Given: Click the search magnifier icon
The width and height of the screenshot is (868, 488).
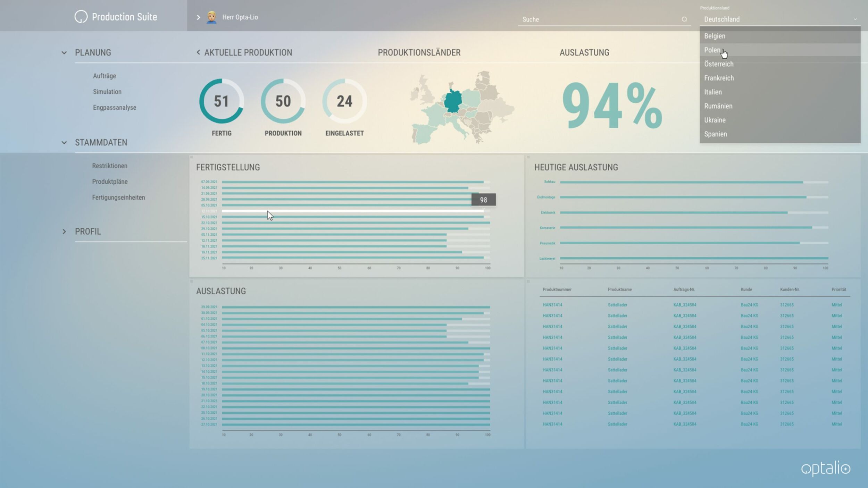Looking at the screenshot, I should 684,19.
